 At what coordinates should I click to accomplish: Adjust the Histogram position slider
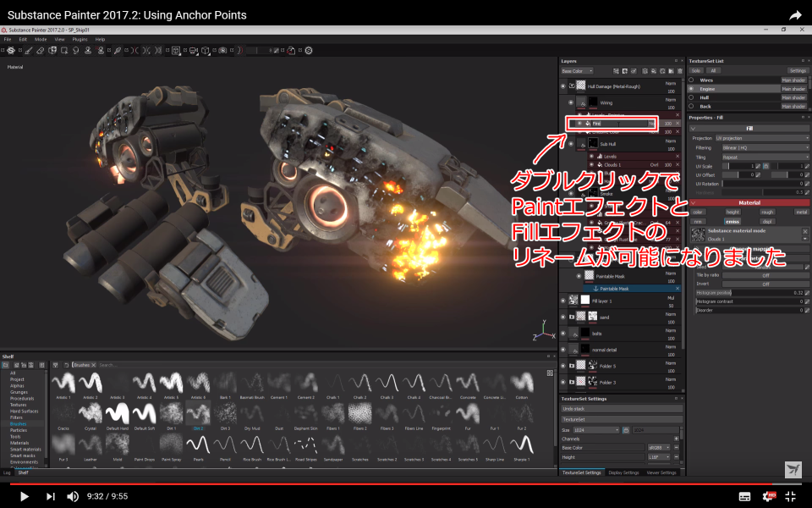click(749, 293)
